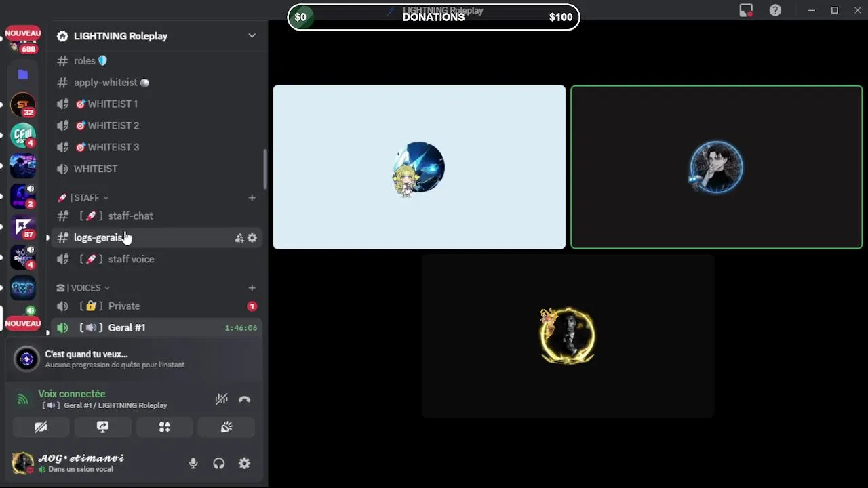Open the Geral #1 / LIGHTNING Roleplay link
Image resolution: width=868 pixels, height=488 pixels.
click(104, 405)
